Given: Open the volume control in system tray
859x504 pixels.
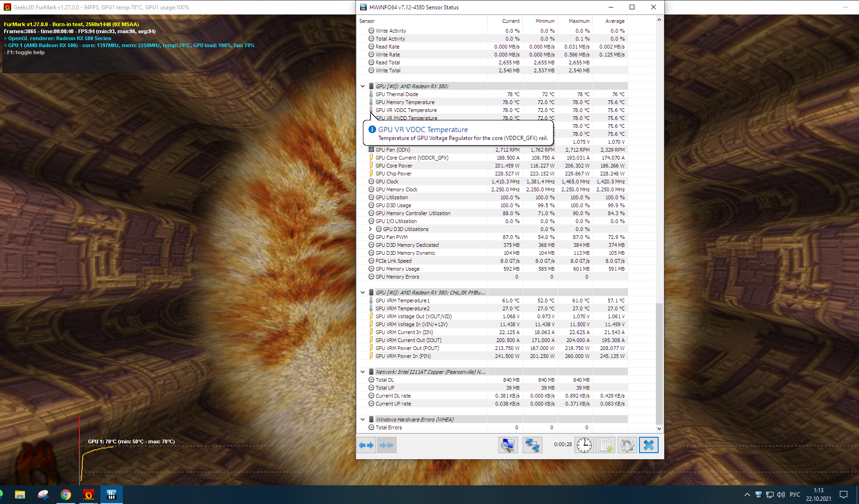Looking at the screenshot, I should (x=781, y=495).
